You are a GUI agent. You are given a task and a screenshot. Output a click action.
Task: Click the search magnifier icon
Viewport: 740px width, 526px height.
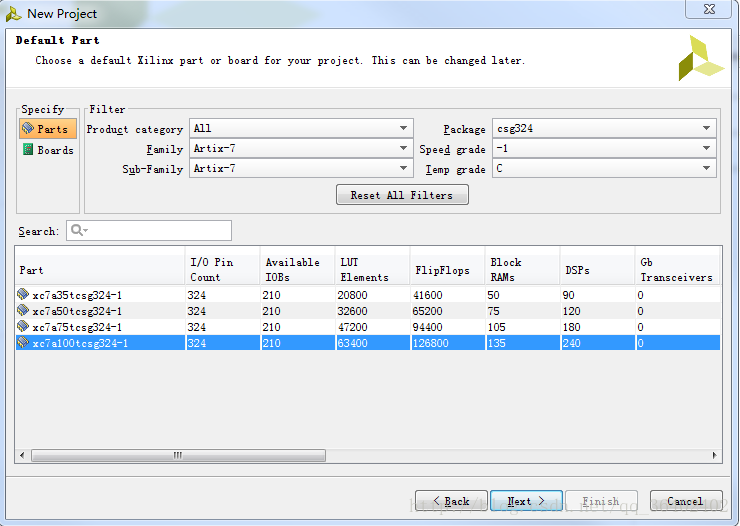coord(76,230)
